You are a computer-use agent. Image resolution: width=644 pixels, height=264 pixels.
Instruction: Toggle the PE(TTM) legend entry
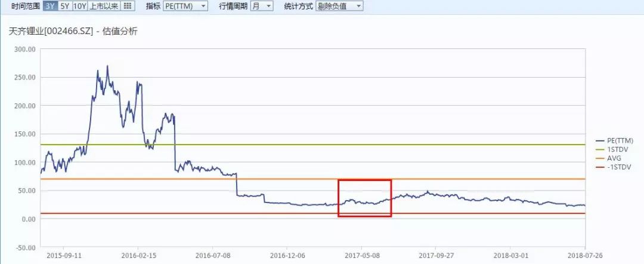pyautogui.click(x=614, y=140)
